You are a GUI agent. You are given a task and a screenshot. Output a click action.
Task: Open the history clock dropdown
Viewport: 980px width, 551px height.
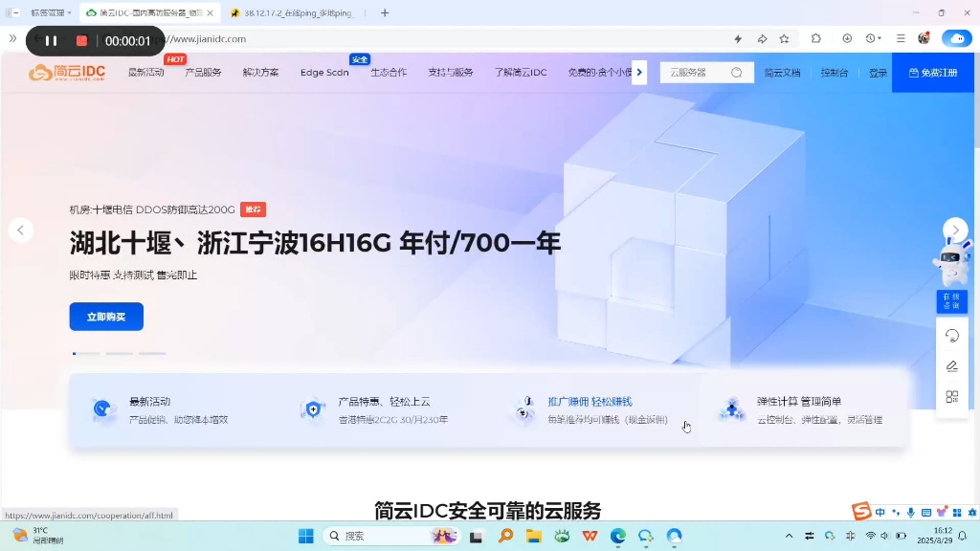(x=873, y=38)
